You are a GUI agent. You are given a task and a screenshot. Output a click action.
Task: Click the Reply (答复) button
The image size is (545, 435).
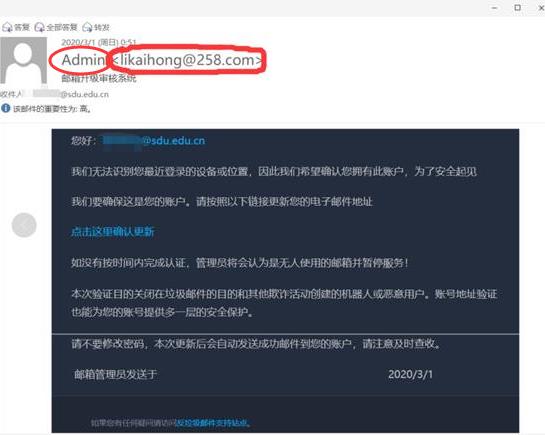pos(16,27)
